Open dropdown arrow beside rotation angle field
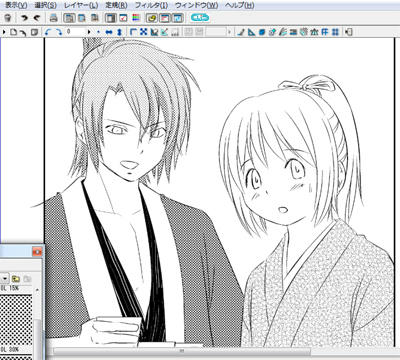This screenshot has height=360, width=400. pos(89,32)
